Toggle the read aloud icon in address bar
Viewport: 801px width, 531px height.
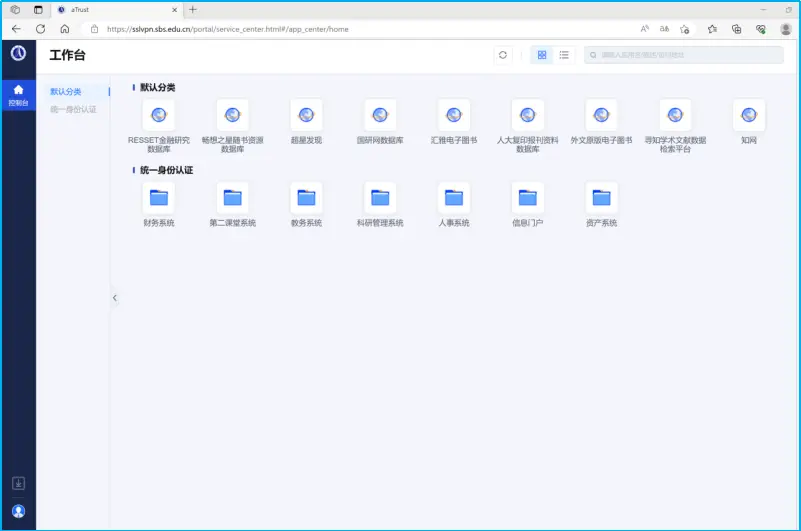pyautogui.click(x=645, y=29)
